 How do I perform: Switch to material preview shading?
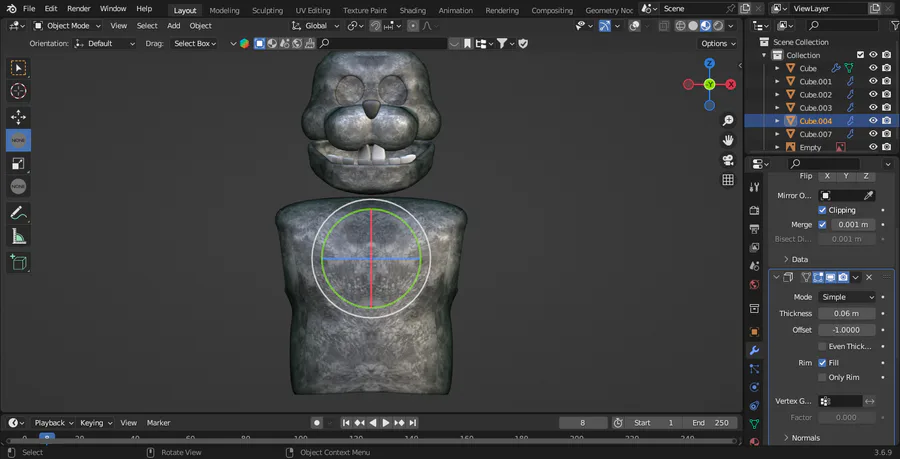tap(705, 26)
